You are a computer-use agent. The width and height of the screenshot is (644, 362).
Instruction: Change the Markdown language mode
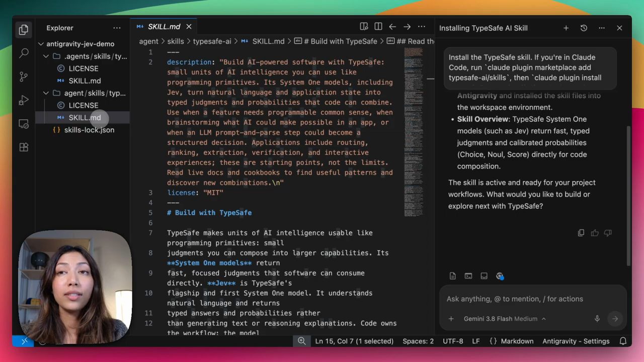pyautogui.click(x=511, y=341)
